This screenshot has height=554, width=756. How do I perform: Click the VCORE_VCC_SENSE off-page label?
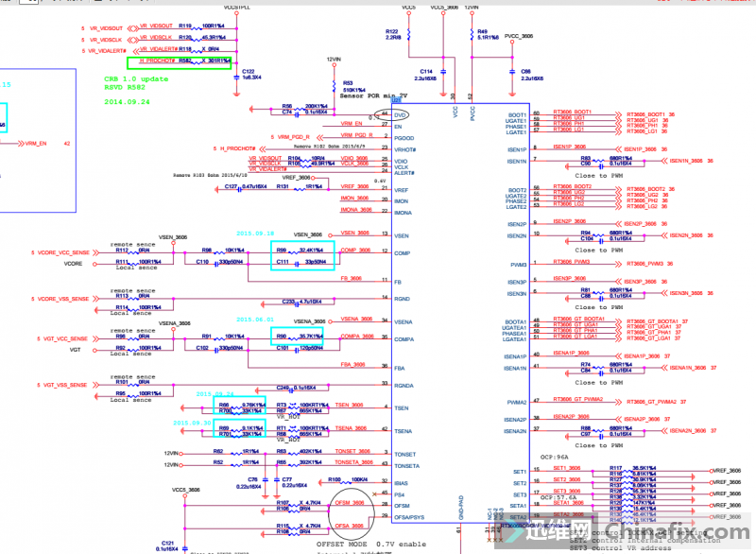63,252
